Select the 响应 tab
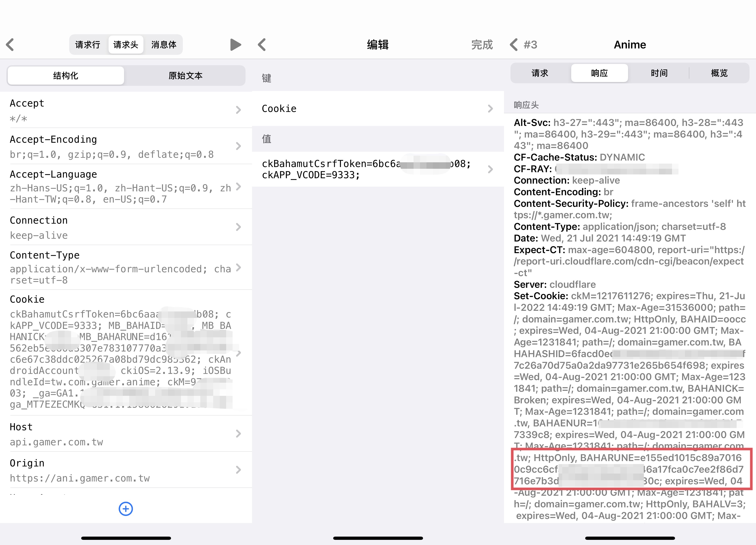 coord(599,73)
